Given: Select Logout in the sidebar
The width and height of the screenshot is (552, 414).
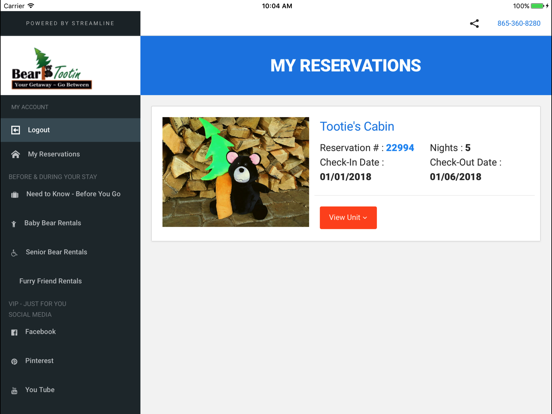Looking at the screenshot, I should (70, 130).
